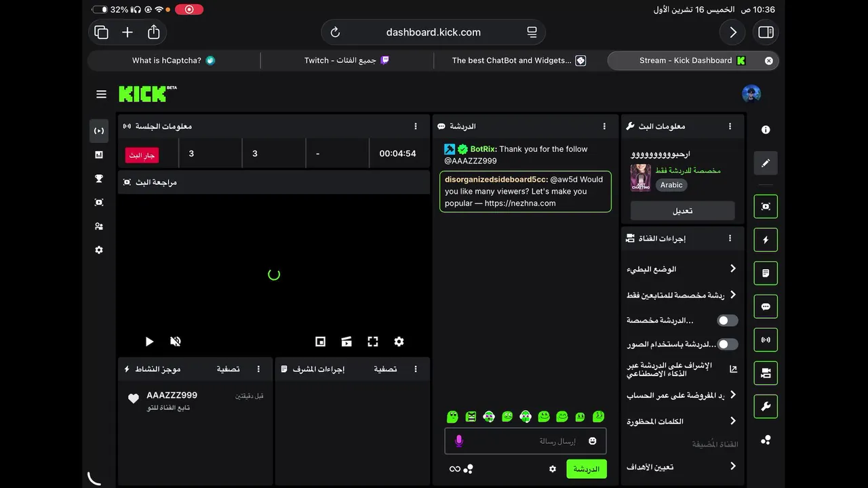The width and height of the screenshot is (868, 488).
Task: Open chat settings gear below message box
Action: (x=553, y=469)
